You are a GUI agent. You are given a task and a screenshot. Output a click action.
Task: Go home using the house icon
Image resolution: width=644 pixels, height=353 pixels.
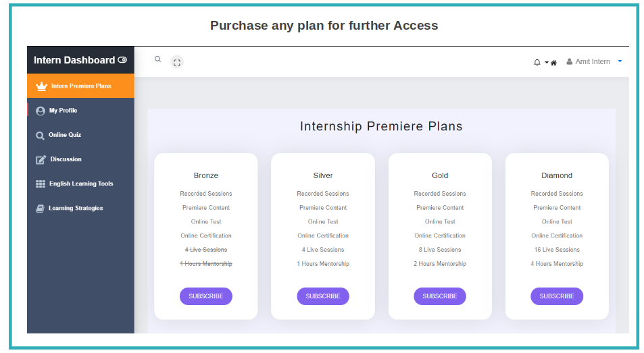point(553,63)
